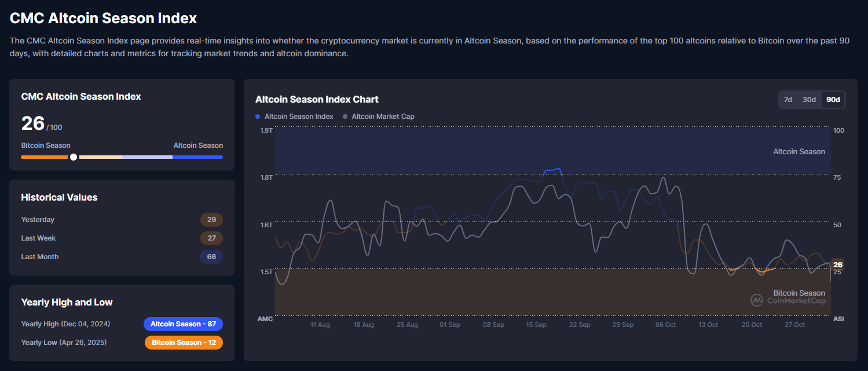Click the 15 Sep date axis label
868x371 pixels.
click(x=536, y=325)
